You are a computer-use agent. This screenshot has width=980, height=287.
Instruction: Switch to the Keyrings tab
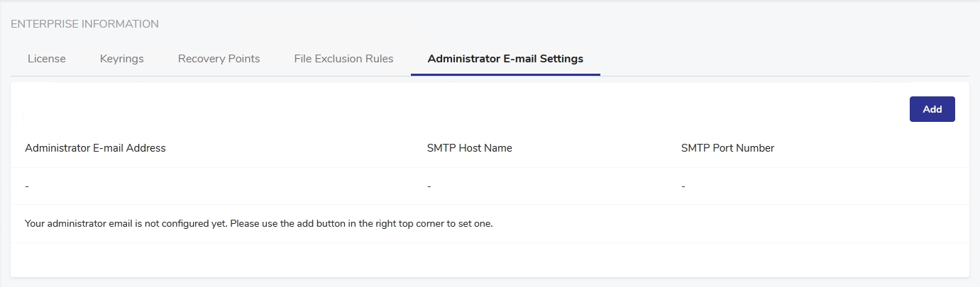pyautogui.click(x=122, y=59)
